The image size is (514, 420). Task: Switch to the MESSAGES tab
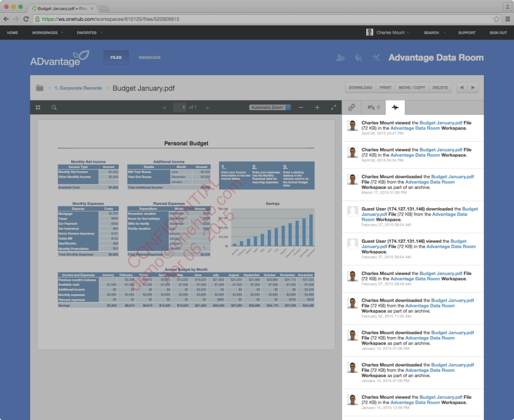tap(149, 58)
